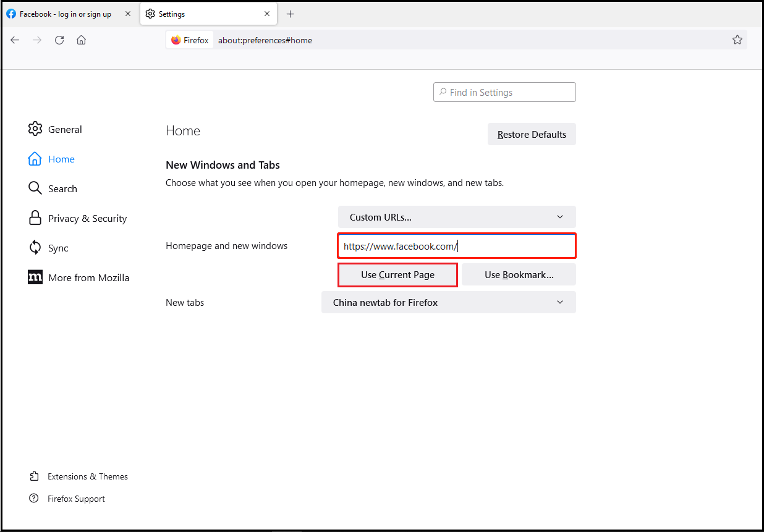This screenshot has height=532, width=764.
Task: Click the "New Windows and Tabs" heading
Action: tap(223, 165)
